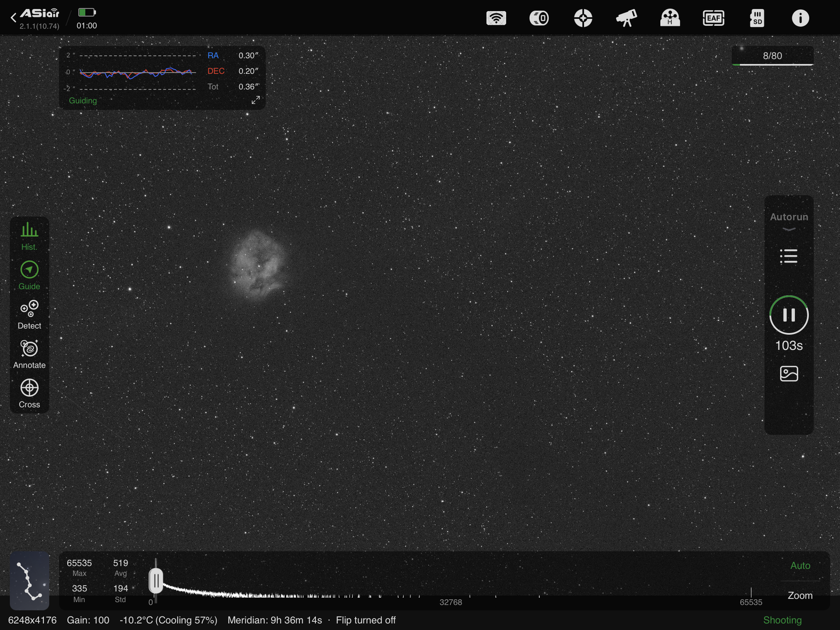This screenshot has height=630, width=840.
Task: Click the battery status icon
Action: (x=87, y=12)
